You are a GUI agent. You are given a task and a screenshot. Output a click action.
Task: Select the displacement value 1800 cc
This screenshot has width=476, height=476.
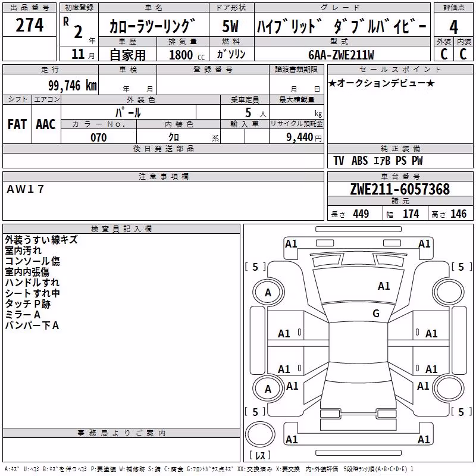[187, 55]
